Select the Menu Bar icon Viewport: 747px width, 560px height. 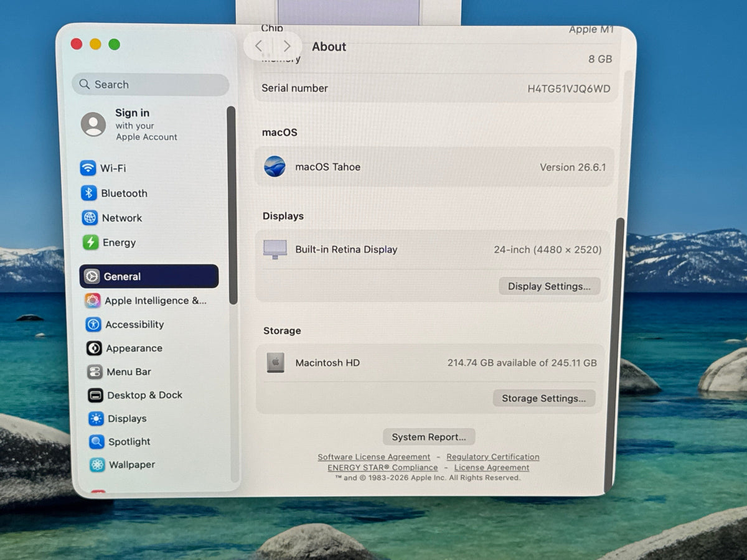(95, 372)
